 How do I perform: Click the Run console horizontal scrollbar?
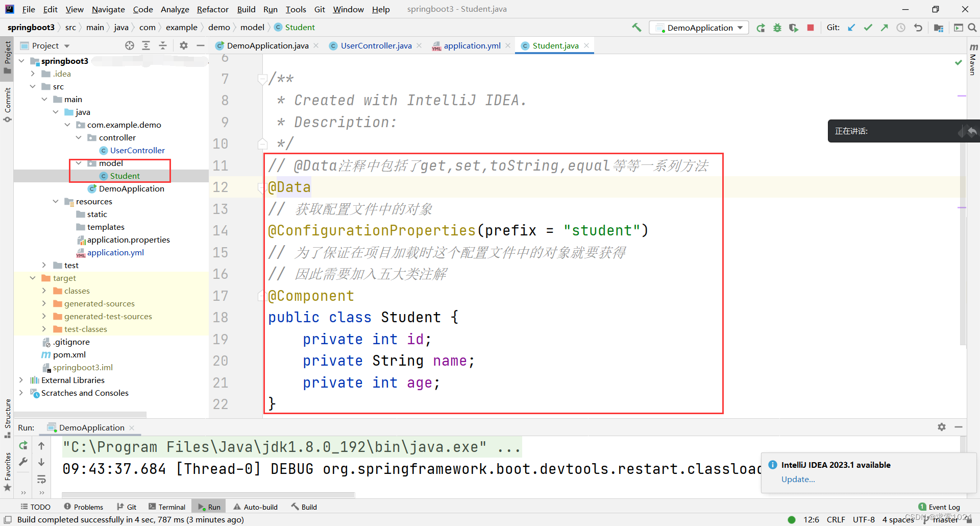(x=208, y=494)
